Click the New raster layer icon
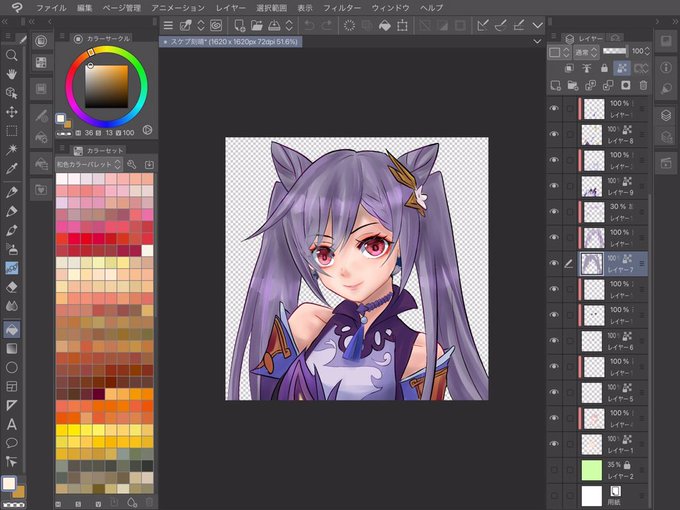The height and width of the screenshot is (510, 680). pos(555,85)
